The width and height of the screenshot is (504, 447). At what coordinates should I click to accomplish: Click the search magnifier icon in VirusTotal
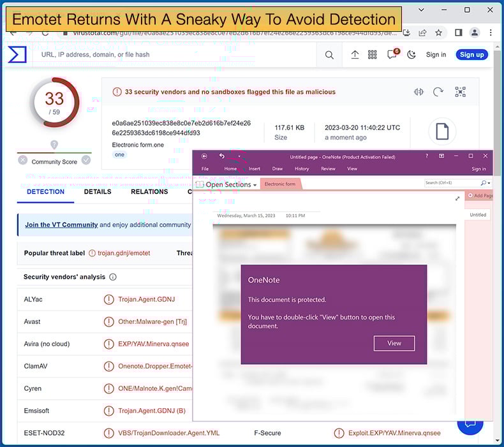tap(329, 55)
